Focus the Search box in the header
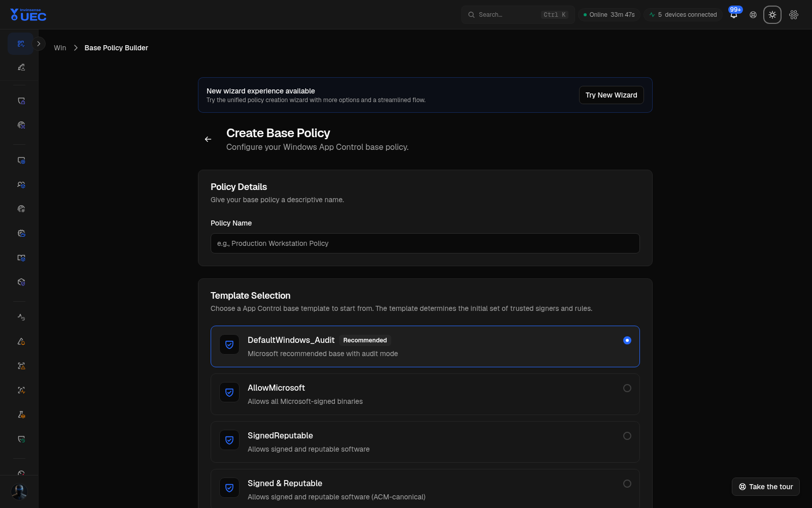812x508 pixels. [x=518, y=15]
